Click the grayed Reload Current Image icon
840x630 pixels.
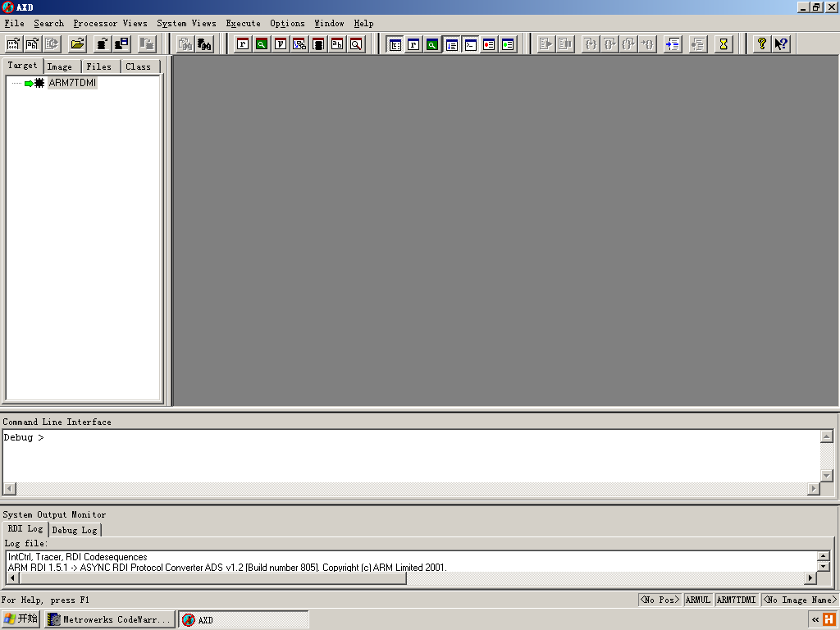pyautogui.click(x=52, y=44)
